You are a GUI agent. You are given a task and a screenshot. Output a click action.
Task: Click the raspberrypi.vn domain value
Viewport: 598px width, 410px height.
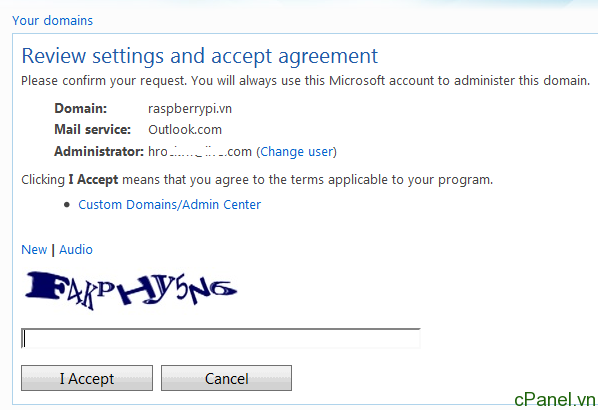[190, 109]
